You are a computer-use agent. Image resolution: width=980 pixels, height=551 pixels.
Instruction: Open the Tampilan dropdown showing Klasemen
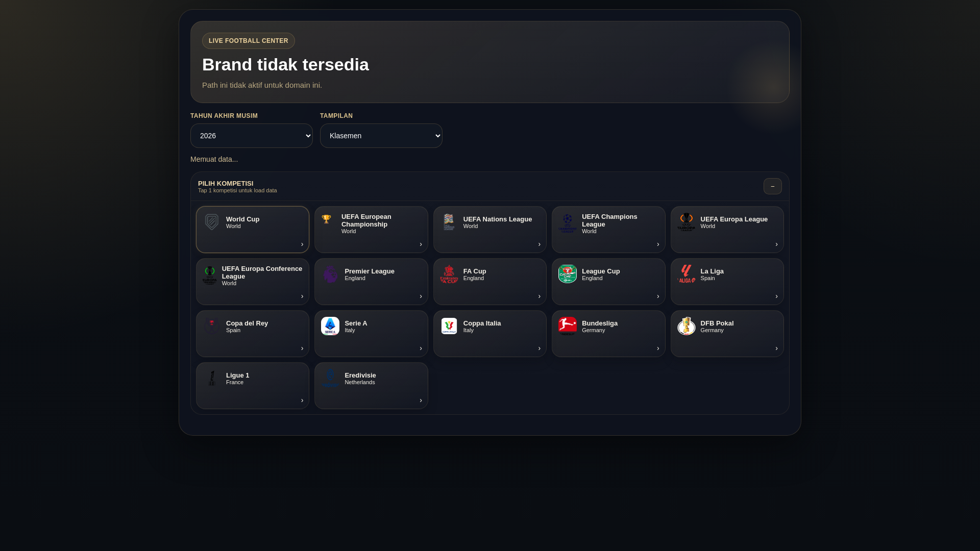coord(381,136)
